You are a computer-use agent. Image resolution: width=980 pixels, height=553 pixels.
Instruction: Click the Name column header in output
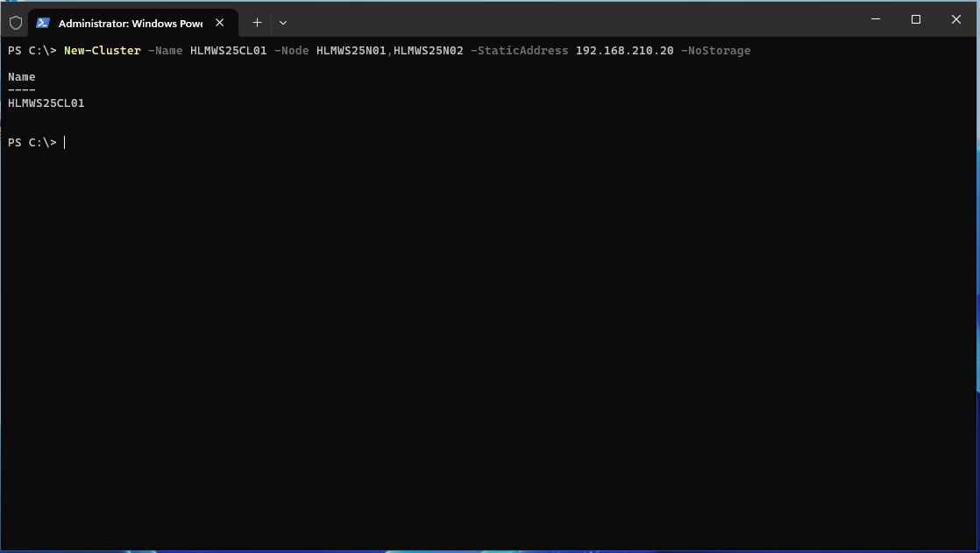[22, 77]
